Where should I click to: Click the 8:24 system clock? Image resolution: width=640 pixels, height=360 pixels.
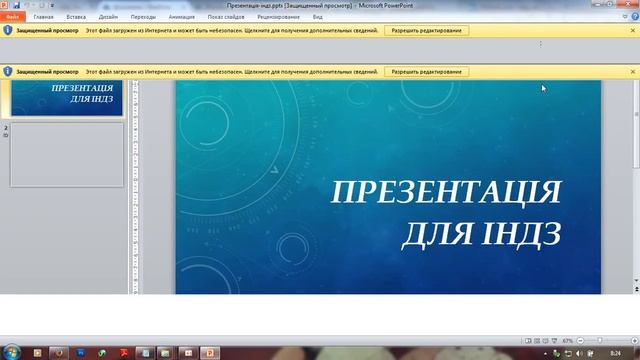click(616, 353)
